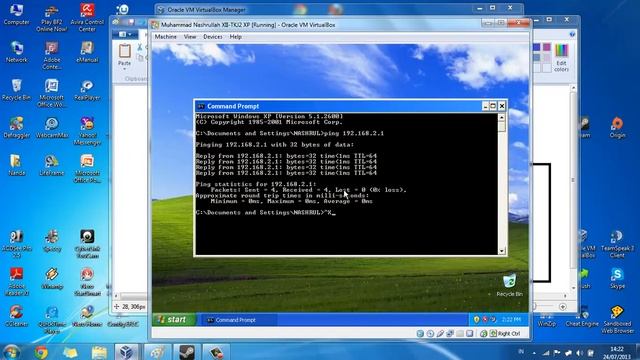Open the Yahoo! Messenger desktop icon
This screenshot has height=360, width=640.
(87, 131)
